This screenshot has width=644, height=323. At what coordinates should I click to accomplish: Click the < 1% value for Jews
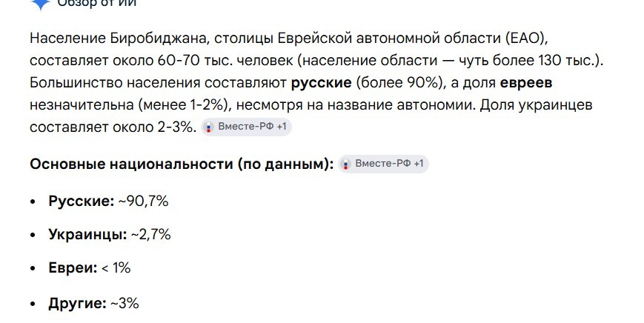click(x=116, y=268)
